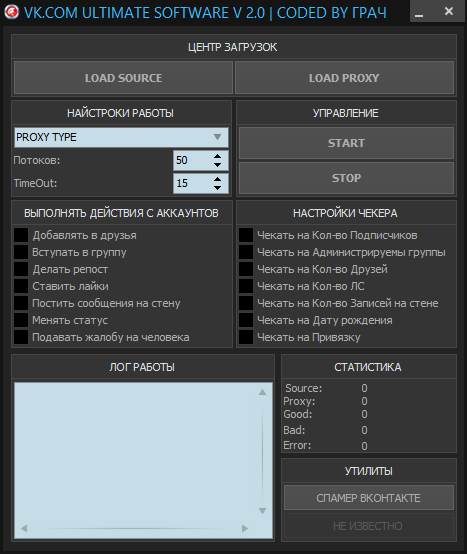Screen dimensions: 467x554
Task: Increase the TimeOut value with up arrow
Action: click(218, 179)
